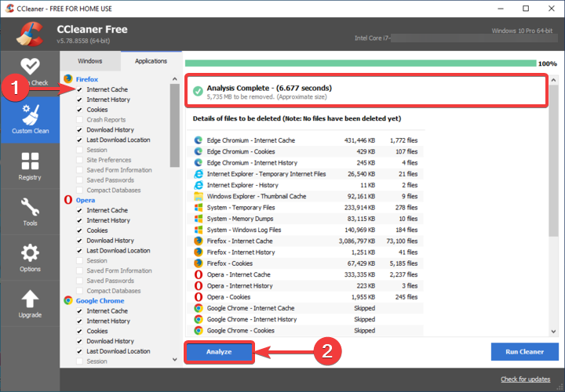Viewport: 565px width, 392px height.
Task: Click the Opera icon in applications list
Action: coord(68,200)
